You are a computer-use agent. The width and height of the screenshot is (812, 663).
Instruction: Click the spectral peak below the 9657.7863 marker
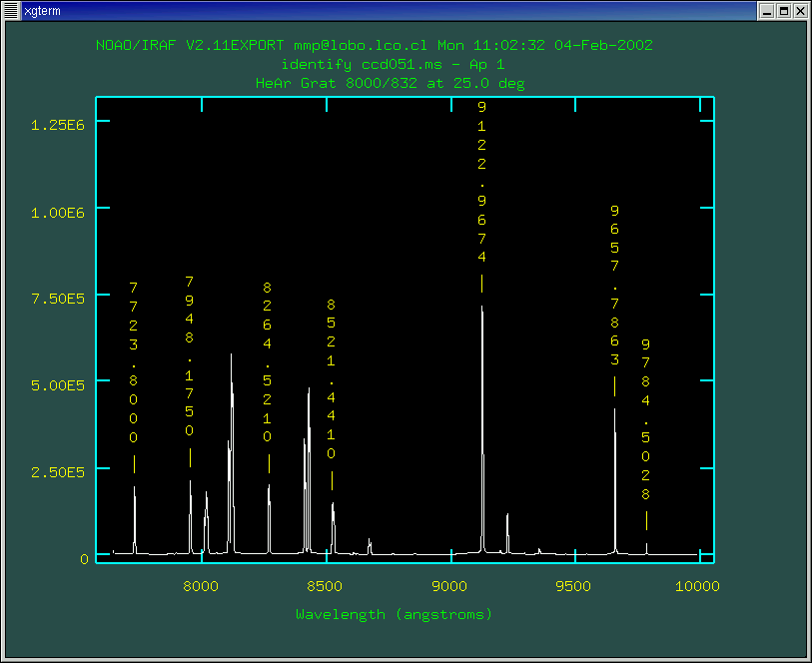(x=614, y=481)
